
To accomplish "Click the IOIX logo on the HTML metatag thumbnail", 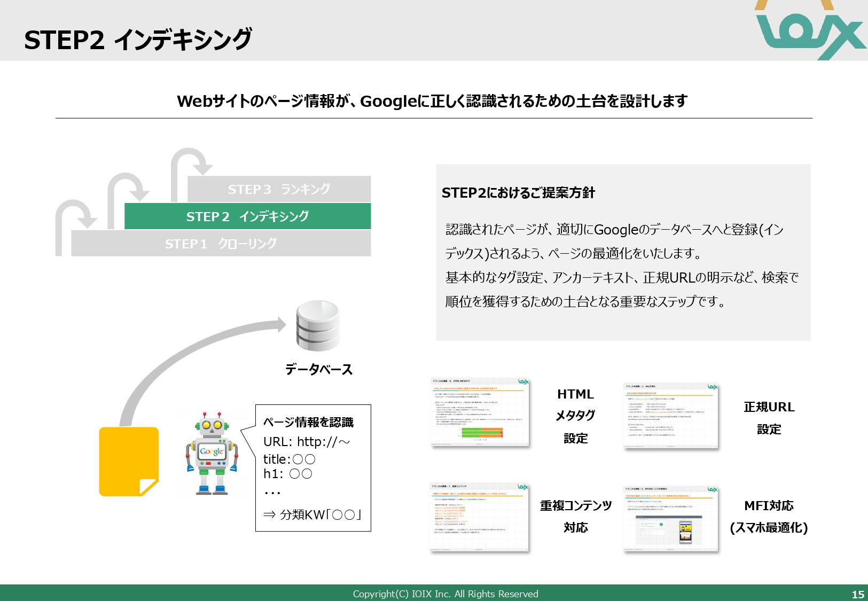I will pos(522,381).
